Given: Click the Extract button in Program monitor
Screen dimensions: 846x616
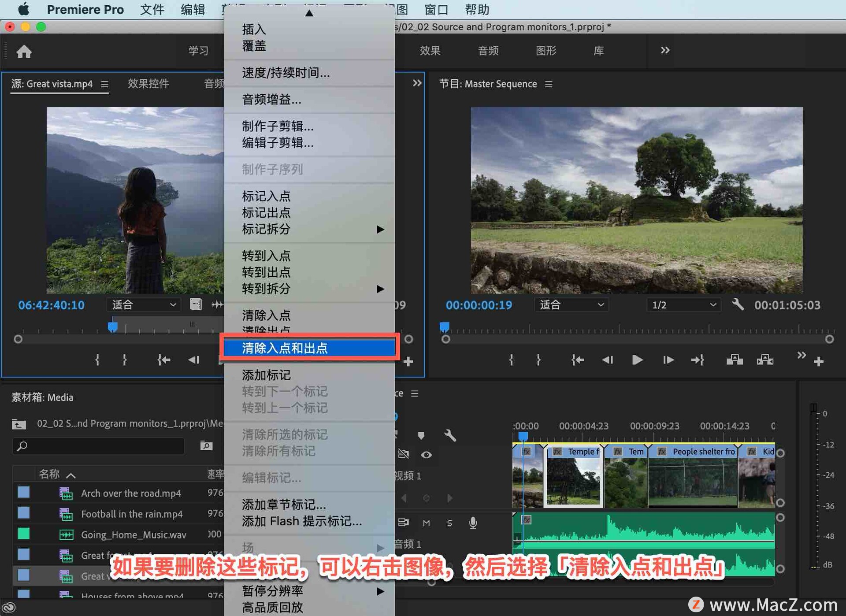Looking at the screenshot, I should [x=765, y=360].
